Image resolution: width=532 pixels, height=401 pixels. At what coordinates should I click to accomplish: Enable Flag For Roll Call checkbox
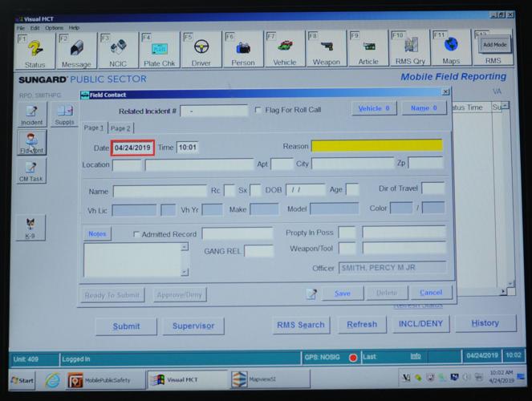258,110
